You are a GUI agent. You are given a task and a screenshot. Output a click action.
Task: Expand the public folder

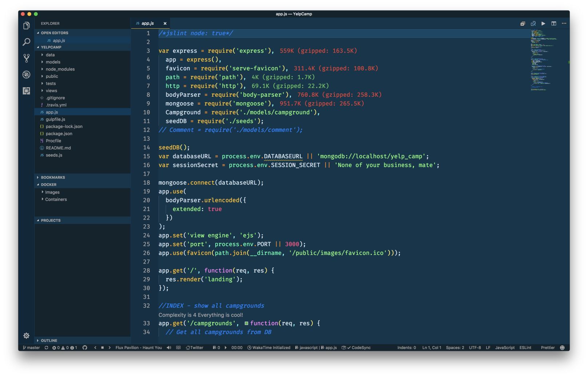click(83, 76)
